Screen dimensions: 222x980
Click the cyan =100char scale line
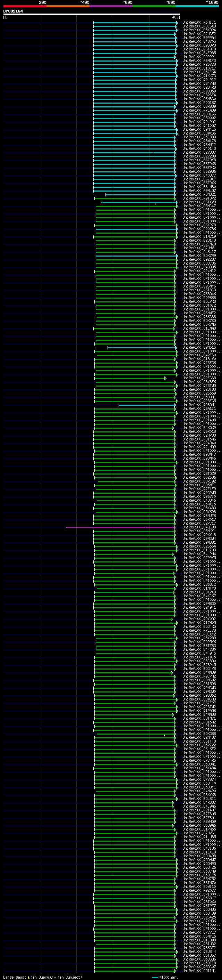pos(155,977)
